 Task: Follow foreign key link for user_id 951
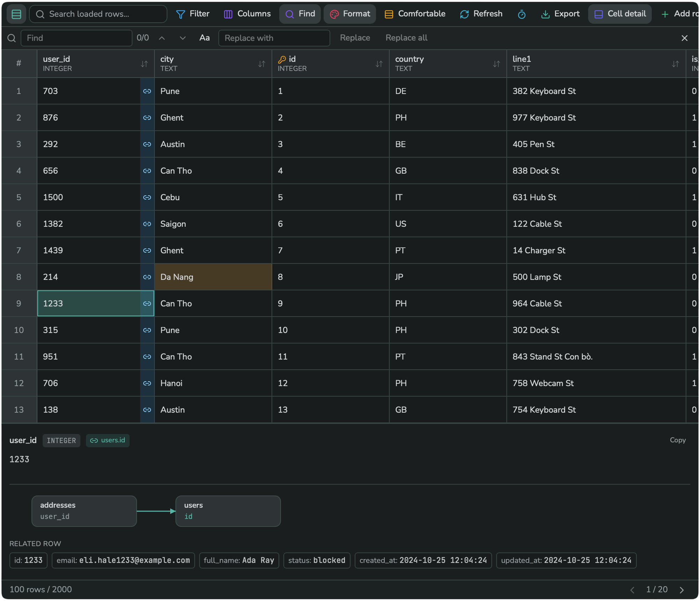coord(147,357)
